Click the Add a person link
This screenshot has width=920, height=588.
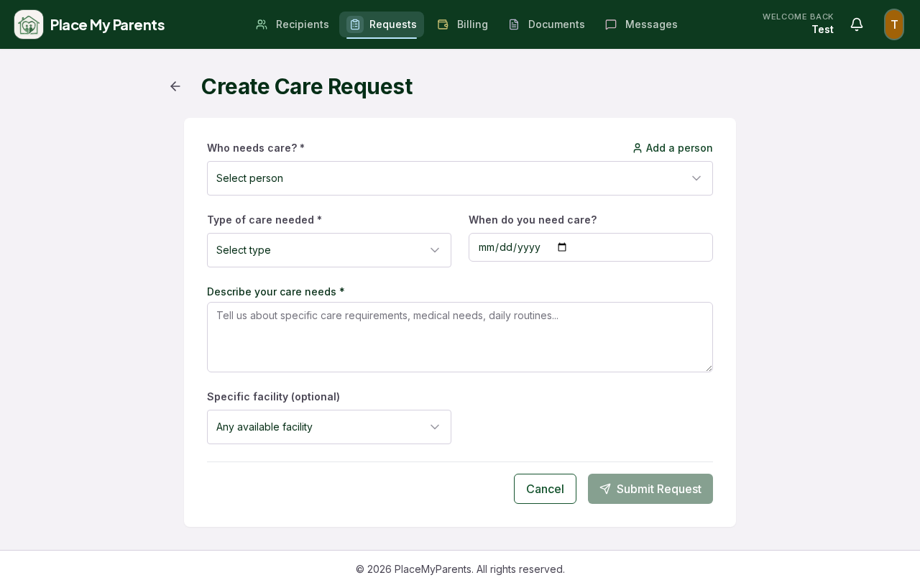point(673,148)
